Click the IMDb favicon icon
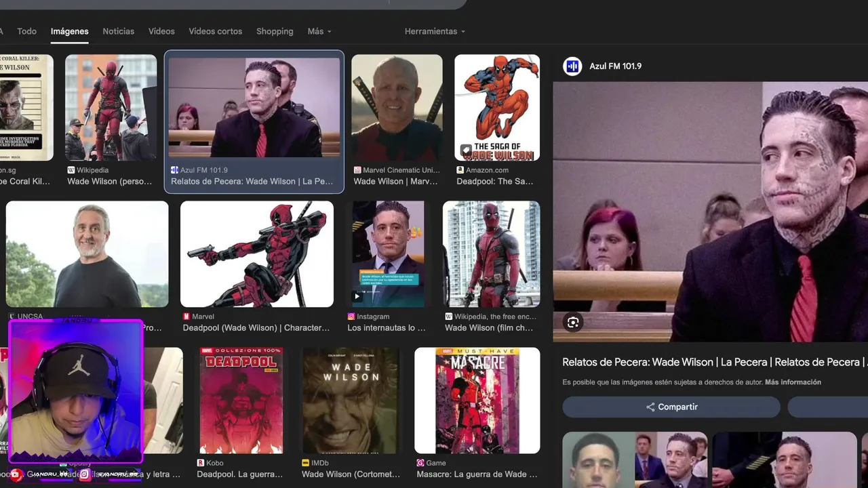The image size is (868, 488). 306,463
